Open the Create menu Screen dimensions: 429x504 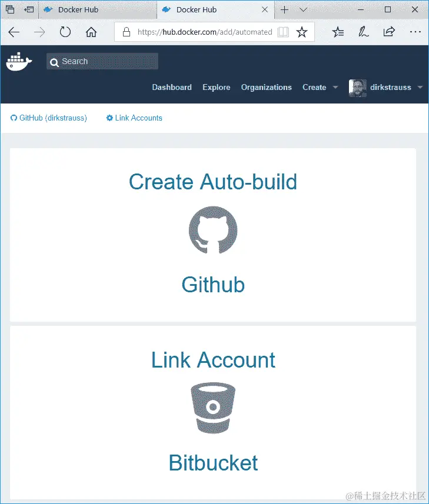(x=314, y=87)
